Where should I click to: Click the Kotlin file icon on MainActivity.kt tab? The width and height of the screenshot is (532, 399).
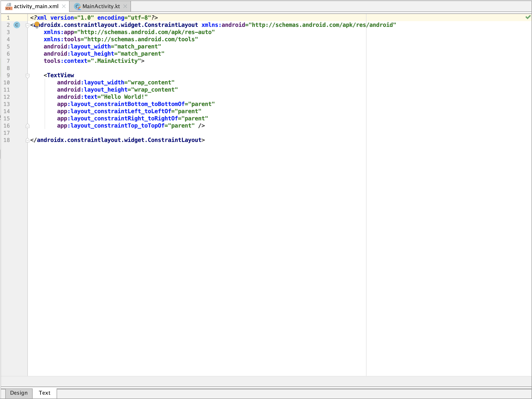[x=77, y=6]
